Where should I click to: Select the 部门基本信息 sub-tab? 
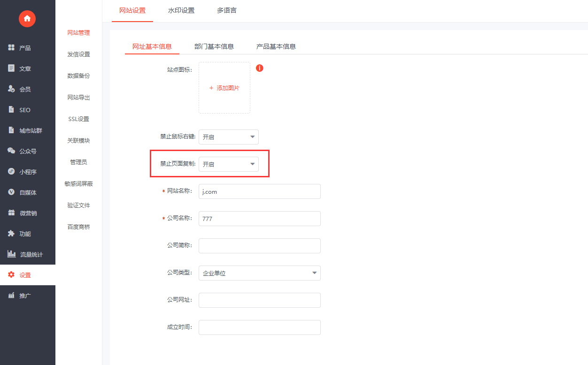[x=214, y=46]
